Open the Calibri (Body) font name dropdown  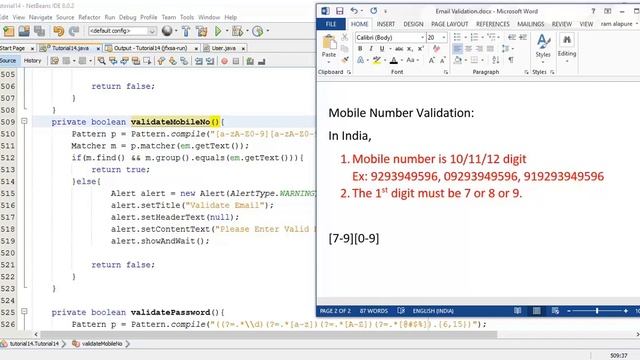tap(422, 37)
